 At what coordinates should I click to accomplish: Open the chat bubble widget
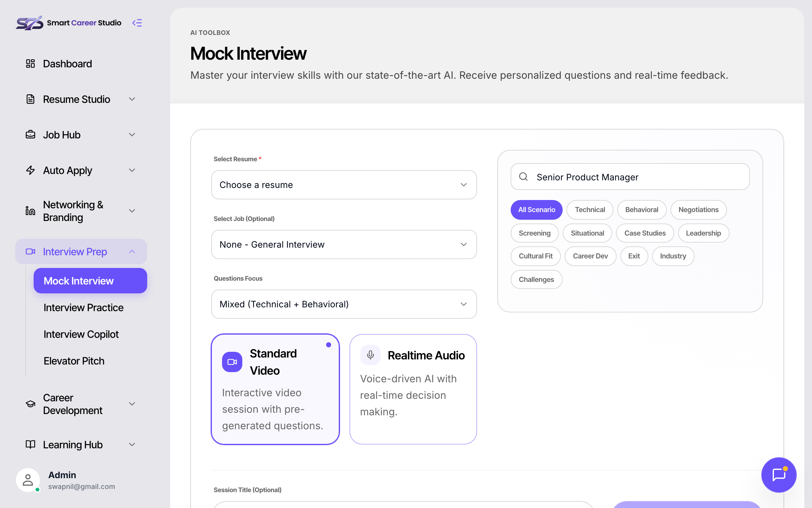(779, 475)
